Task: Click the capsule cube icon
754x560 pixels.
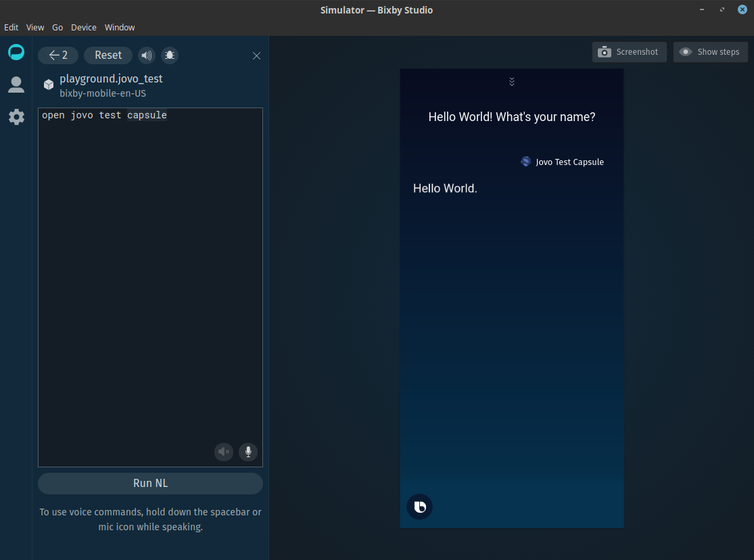Action: [49, 85]
